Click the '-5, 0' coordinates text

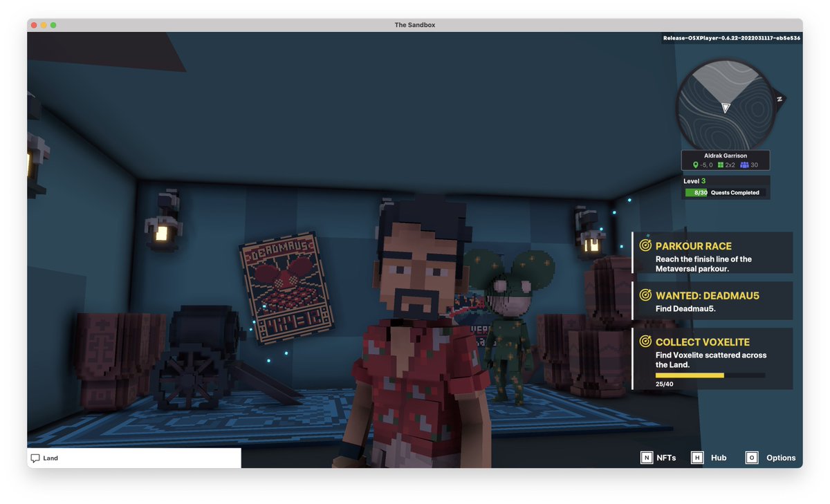coord(706,165)
